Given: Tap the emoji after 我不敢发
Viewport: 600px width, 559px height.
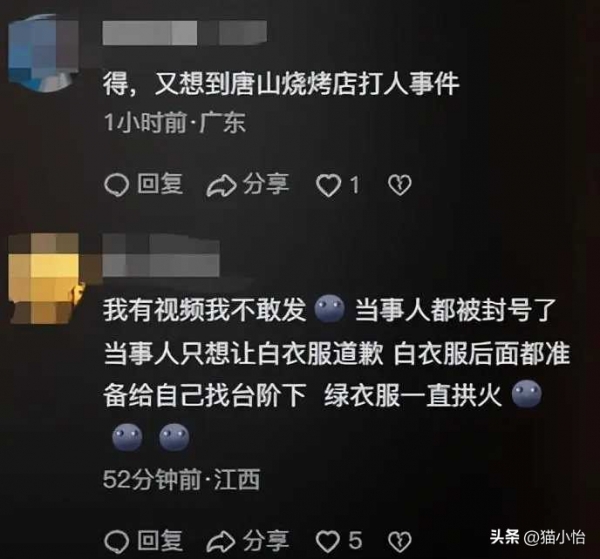Looking at the screenshot, I should 329,309.
